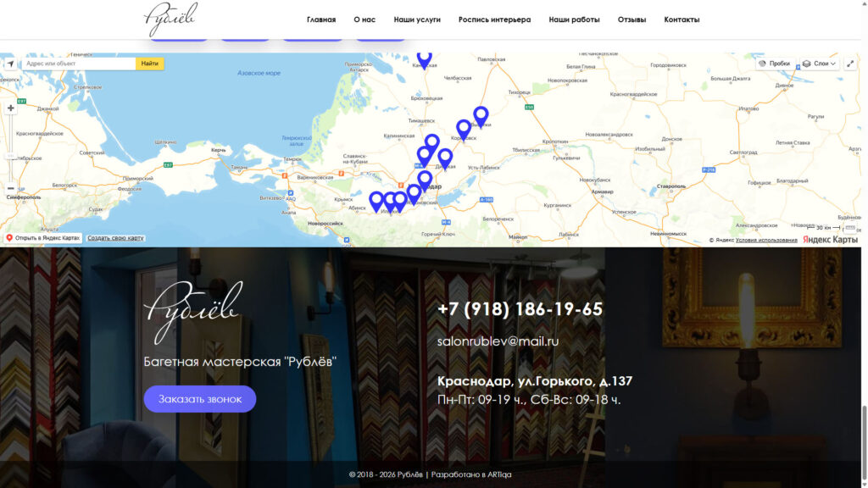Expand map to fullscreen
This screenshot has width=868, height=488.
(850, 64)
